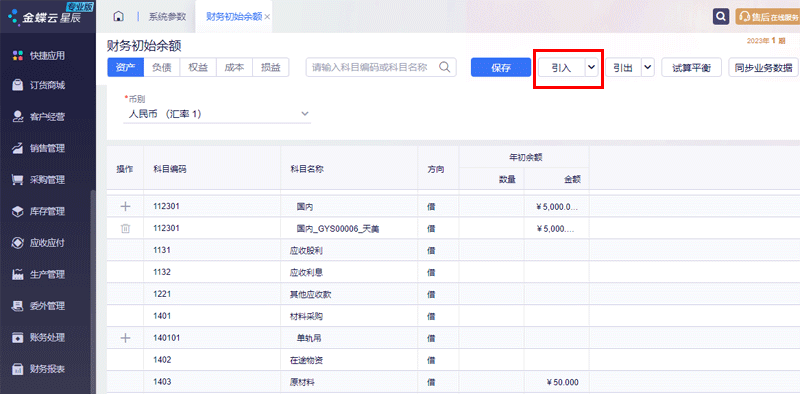Screen dimensions: 800x394
Task: Select the 其他应收款 row name
Action: click(311, 294)
